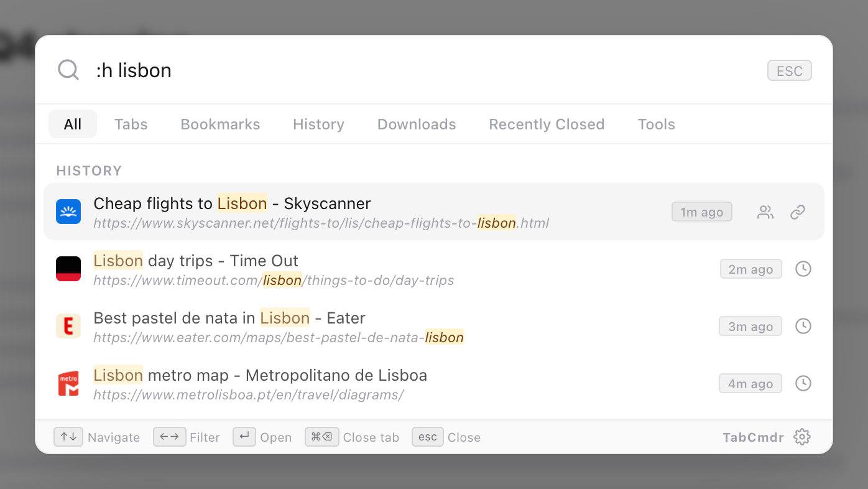Click the left-right arrows Filter key hint
The height and width of the screenshot is (489, 868).
[x=169, y=437]
